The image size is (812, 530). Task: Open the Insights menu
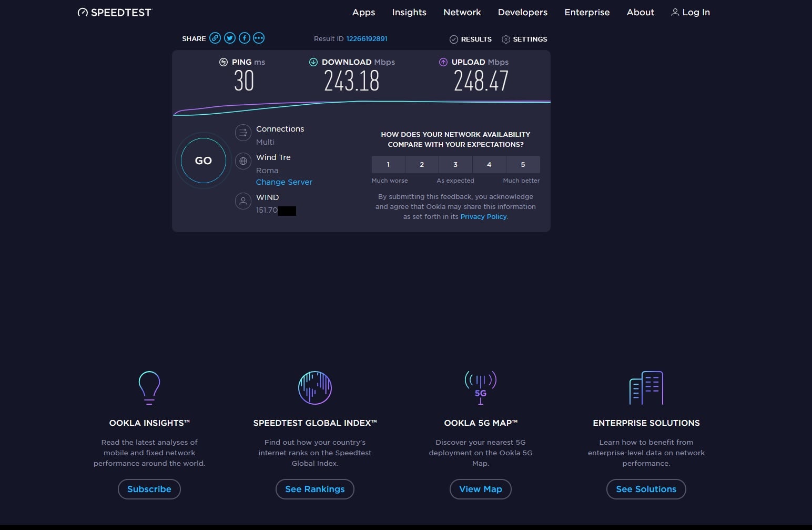[x=409, y=12]
